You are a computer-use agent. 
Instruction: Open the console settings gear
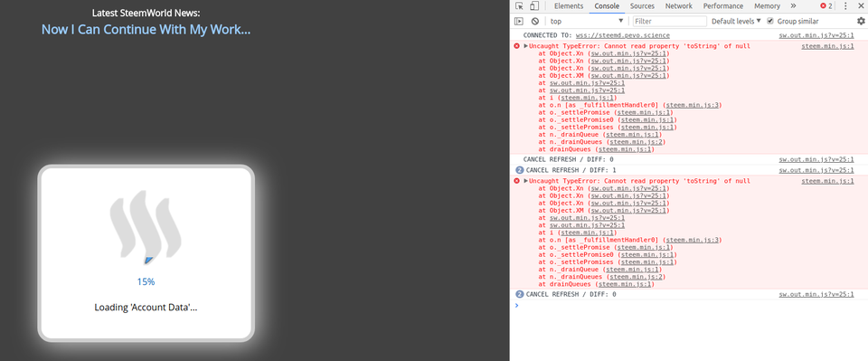(861, 21)
